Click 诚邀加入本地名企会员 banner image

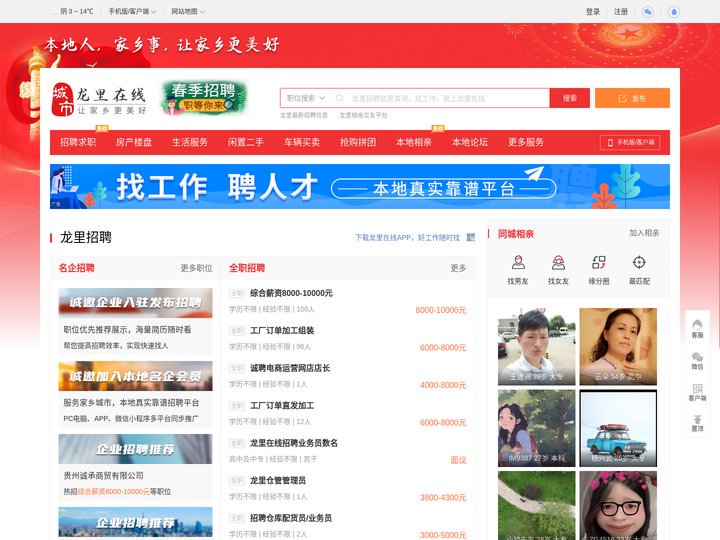click(135, 376)
